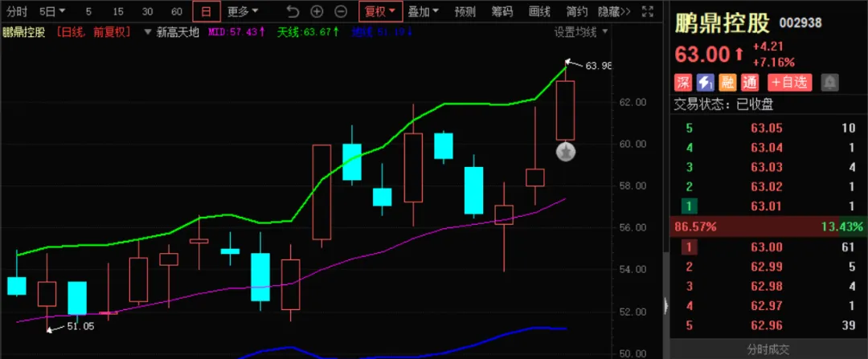Select the 60-minute period
Screen dimensions: 868x359
click(177, 11)
